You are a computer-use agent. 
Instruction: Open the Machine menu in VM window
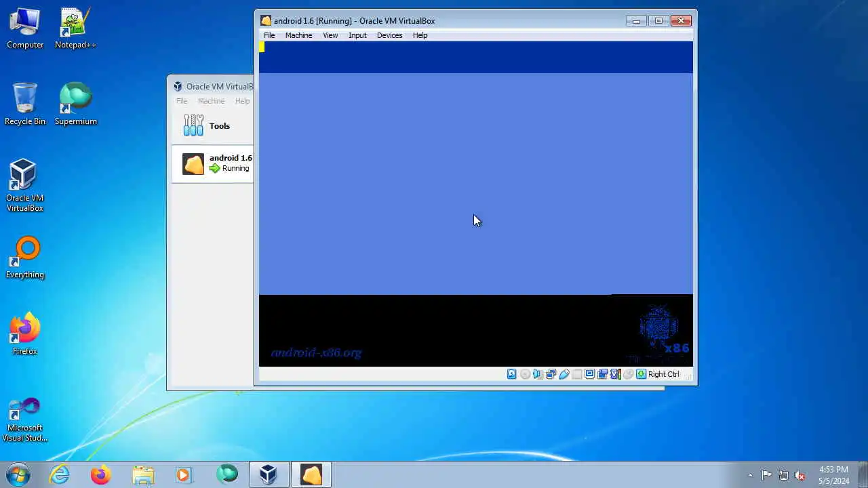[298, 35]
